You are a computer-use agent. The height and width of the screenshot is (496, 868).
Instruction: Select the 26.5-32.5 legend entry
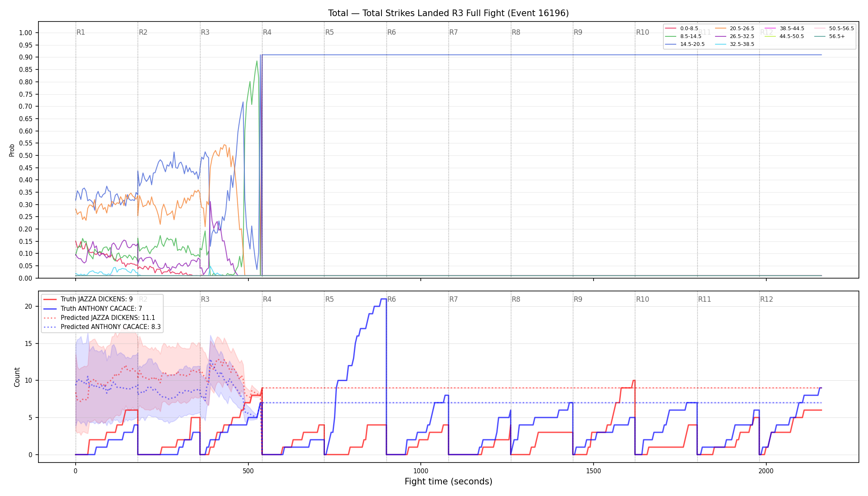click(x=734, y=36)
